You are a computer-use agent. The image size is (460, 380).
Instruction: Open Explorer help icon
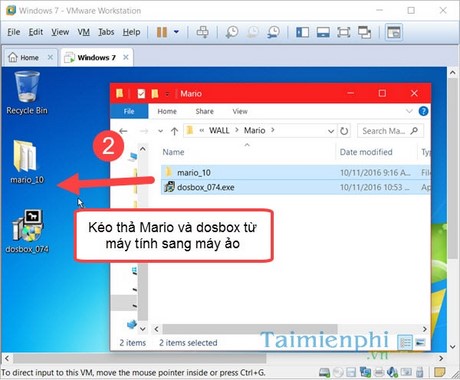(x=423, y=111)
